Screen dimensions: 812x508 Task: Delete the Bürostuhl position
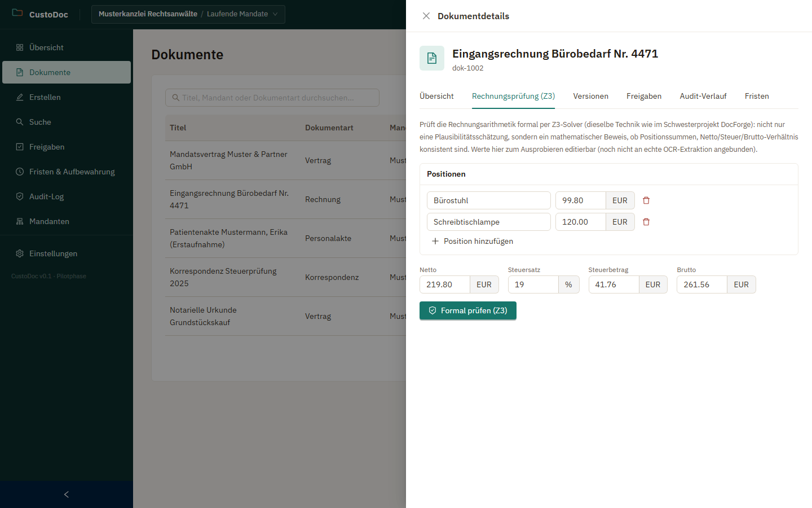pyautogui.click(x=646, y=200)
